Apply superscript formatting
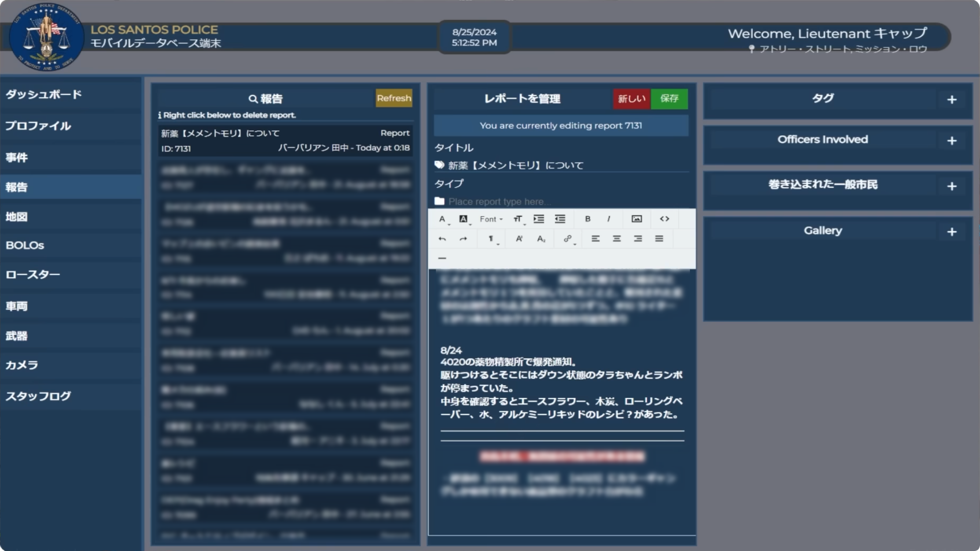Image resolution: width=980 pixels, height=551 pixels. (519, 239)
